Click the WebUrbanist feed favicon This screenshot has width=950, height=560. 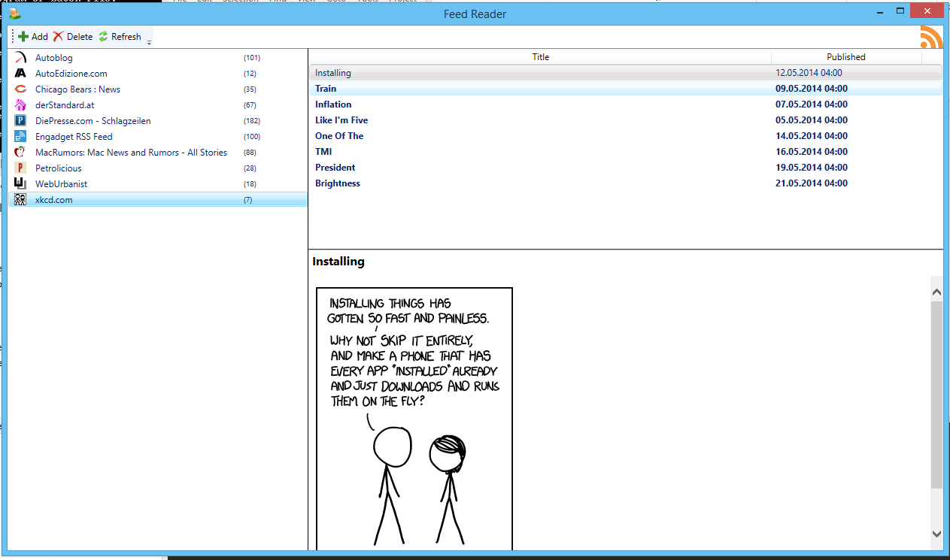coord(21,184)
